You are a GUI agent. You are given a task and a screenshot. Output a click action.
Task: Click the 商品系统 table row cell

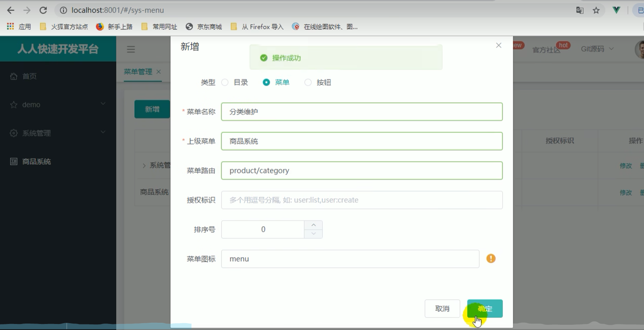click(154, 192)
